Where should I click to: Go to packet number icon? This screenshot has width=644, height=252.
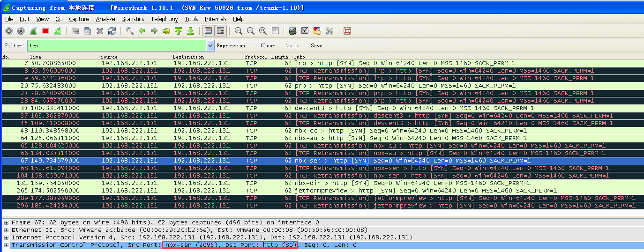pos(166,31)
